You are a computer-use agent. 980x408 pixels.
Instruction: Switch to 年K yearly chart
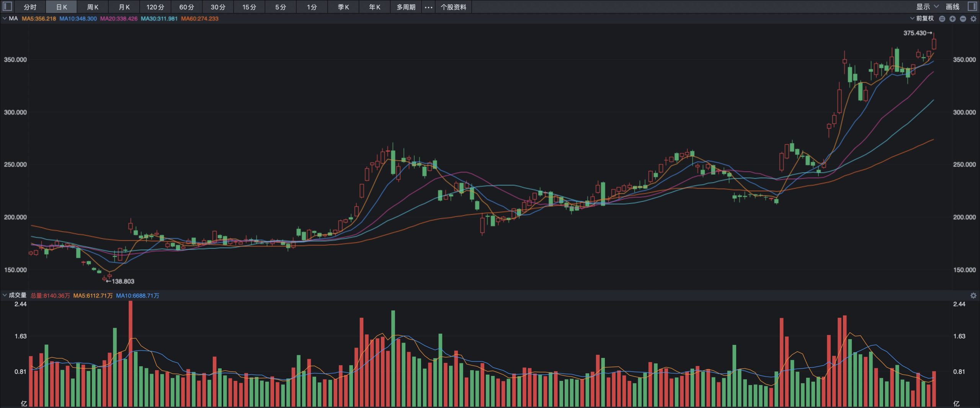tap(375, 7)
